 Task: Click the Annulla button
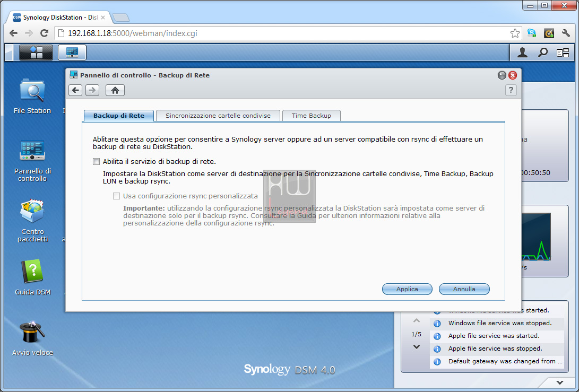click(x=464, y=289)
